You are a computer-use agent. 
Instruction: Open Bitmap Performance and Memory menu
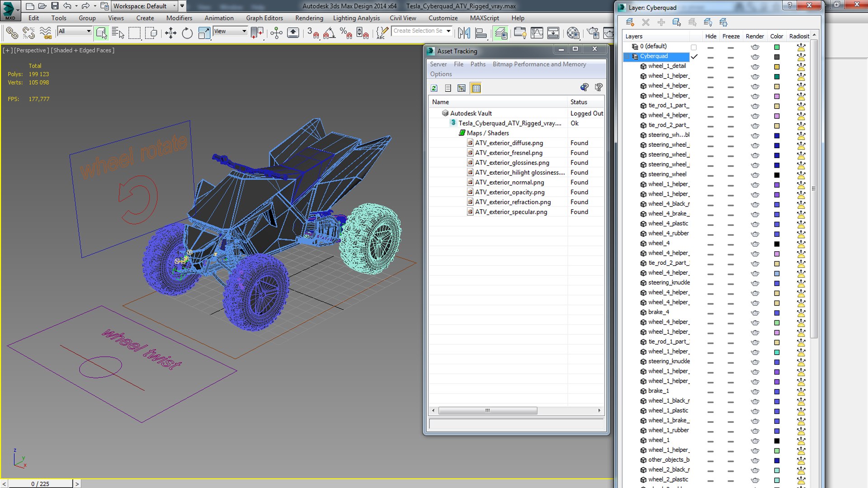[x=539, y=64]
